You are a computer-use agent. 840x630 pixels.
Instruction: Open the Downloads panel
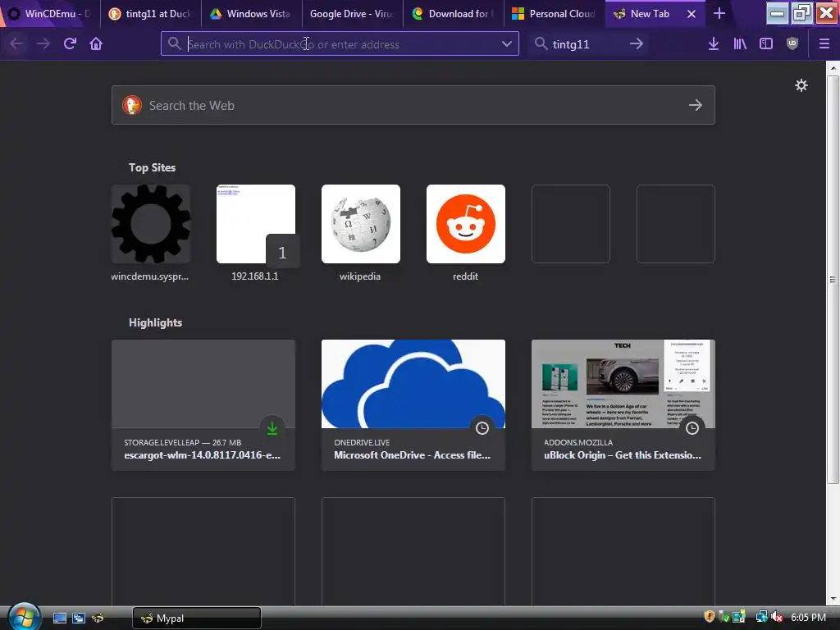(x=714, y=44)
